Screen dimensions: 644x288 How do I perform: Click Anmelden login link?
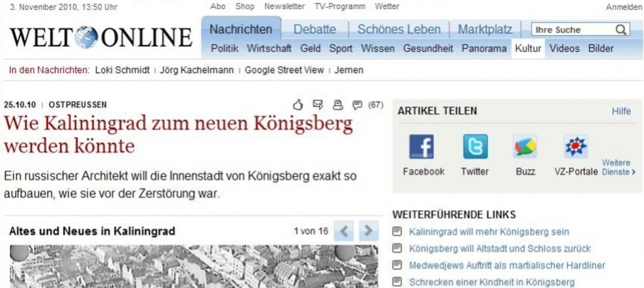pos(624,7)
